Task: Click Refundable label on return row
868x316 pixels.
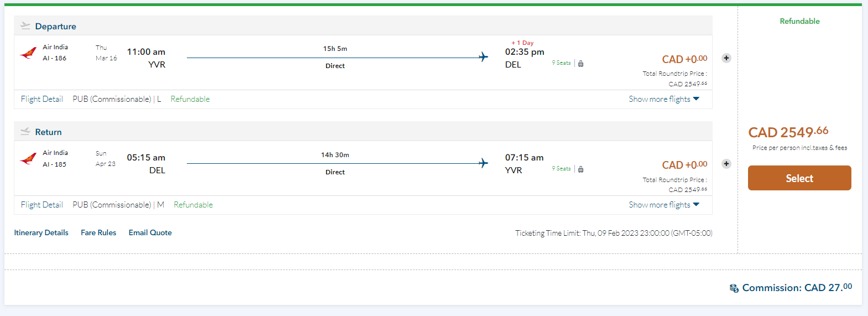Action: pyautogui.click(x=194, y=205)
